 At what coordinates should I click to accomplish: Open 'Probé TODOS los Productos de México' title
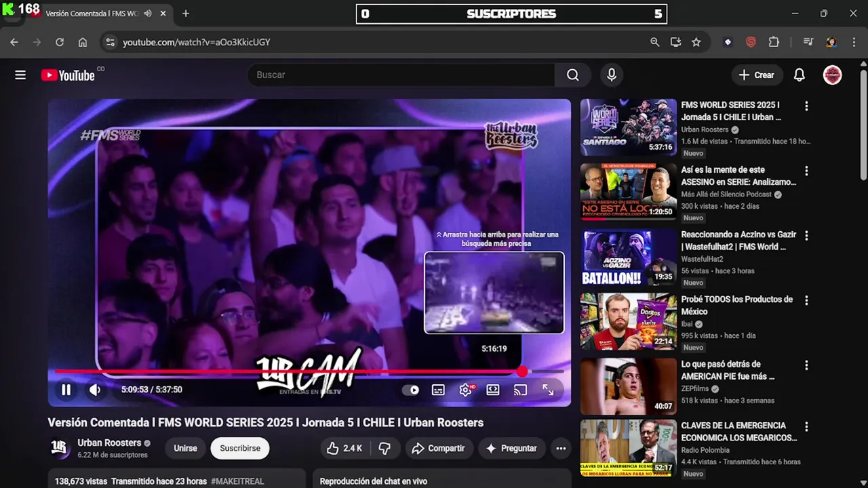[737, 306]
